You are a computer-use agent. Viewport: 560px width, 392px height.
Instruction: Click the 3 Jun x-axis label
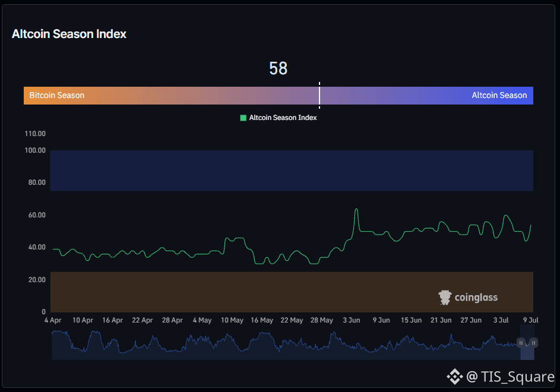coord(352,320)
